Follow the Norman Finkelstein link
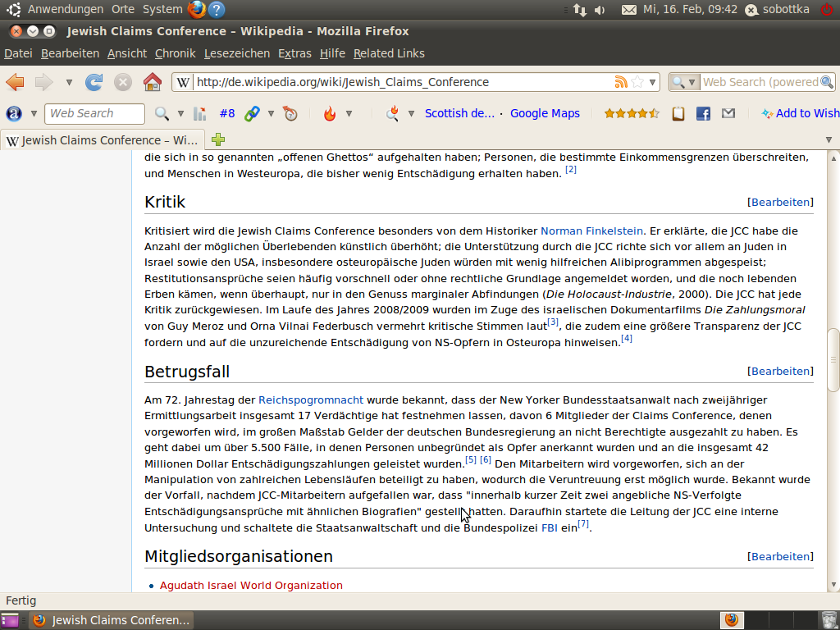 click(x=591, y=231)
